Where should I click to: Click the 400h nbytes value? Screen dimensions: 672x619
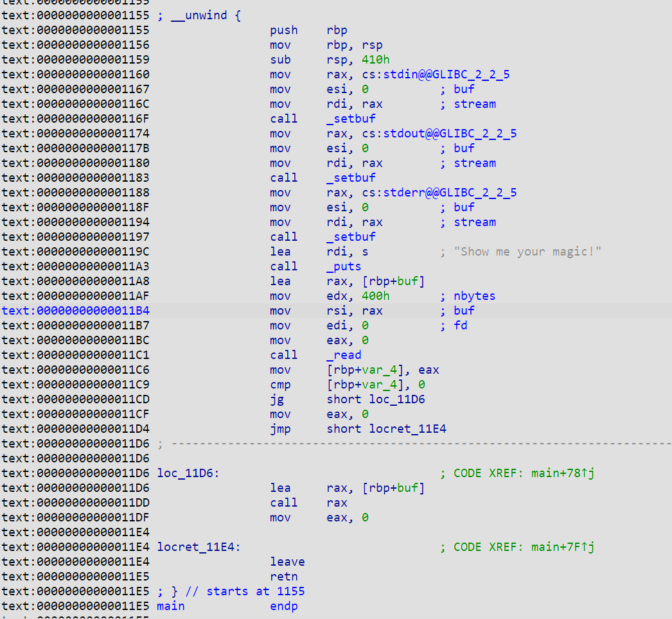[x=376, y=296]
